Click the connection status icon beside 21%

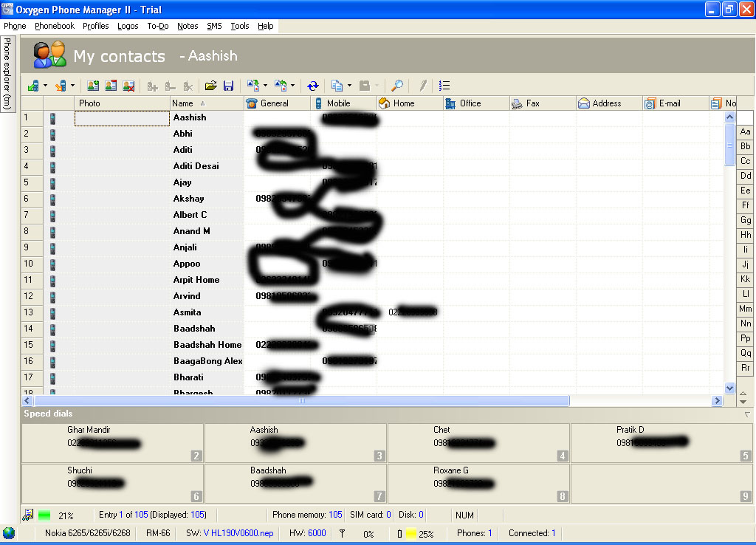pyautogui.click(x=28, y=515)
